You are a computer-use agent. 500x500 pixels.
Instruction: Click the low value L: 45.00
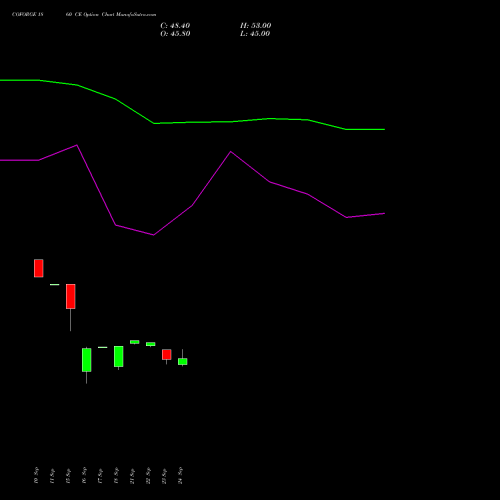(x=255, y=34)
